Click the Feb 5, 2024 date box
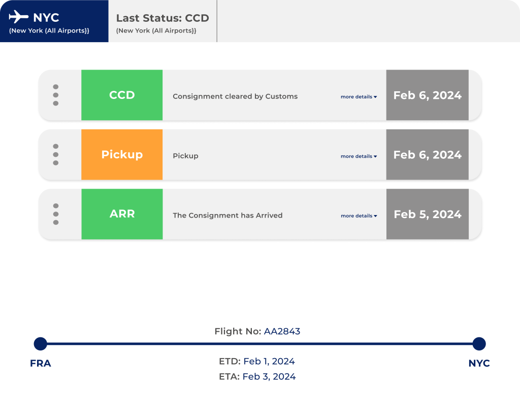This screenshot has width=520, height=420. [428, 214]
